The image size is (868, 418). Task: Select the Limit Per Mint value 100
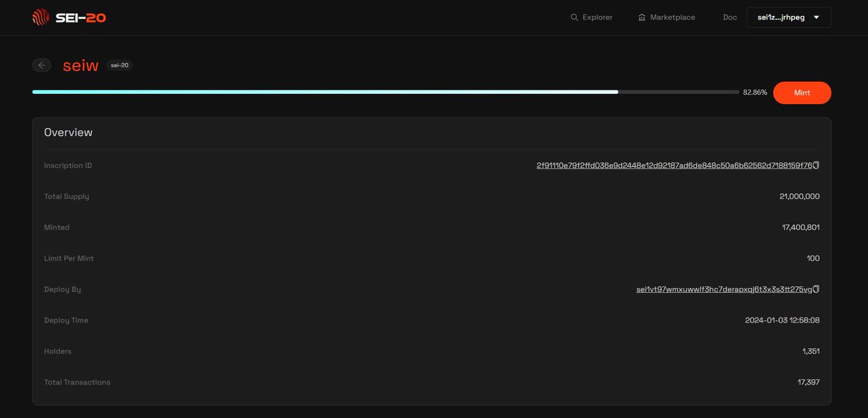point(813,258)
